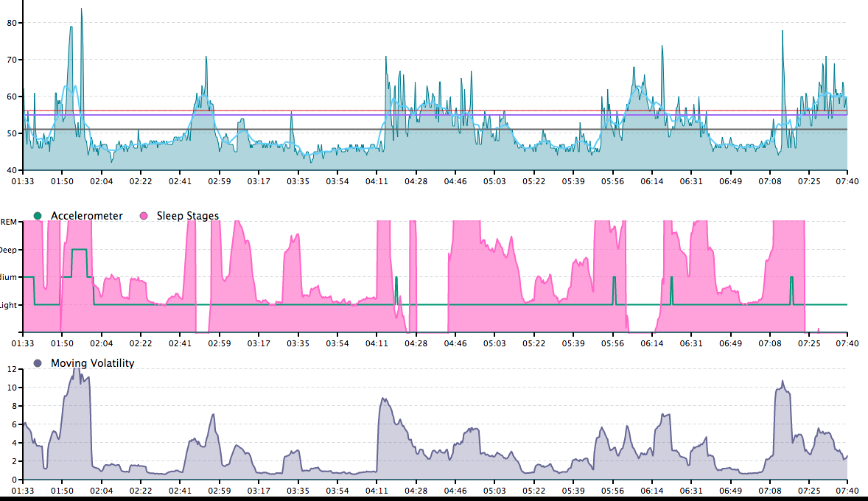Select the Deep label on sleep axis
Image resolution: width=868 pixels, height=501 pixels.
click(9, 250)
